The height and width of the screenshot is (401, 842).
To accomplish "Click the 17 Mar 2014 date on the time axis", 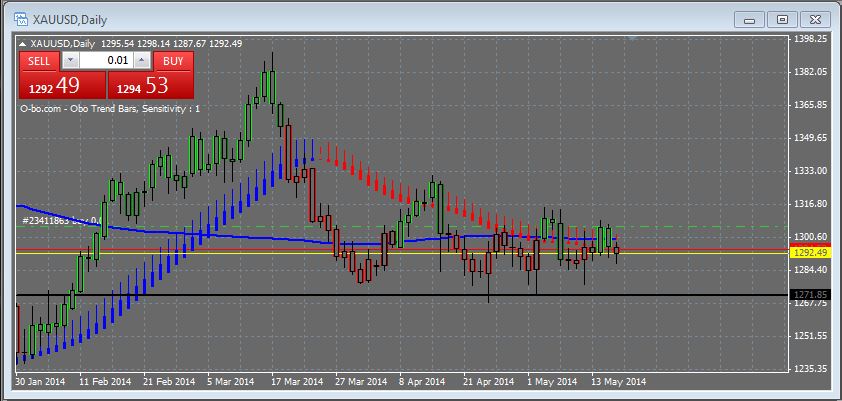I will click(x=297, y=381).
